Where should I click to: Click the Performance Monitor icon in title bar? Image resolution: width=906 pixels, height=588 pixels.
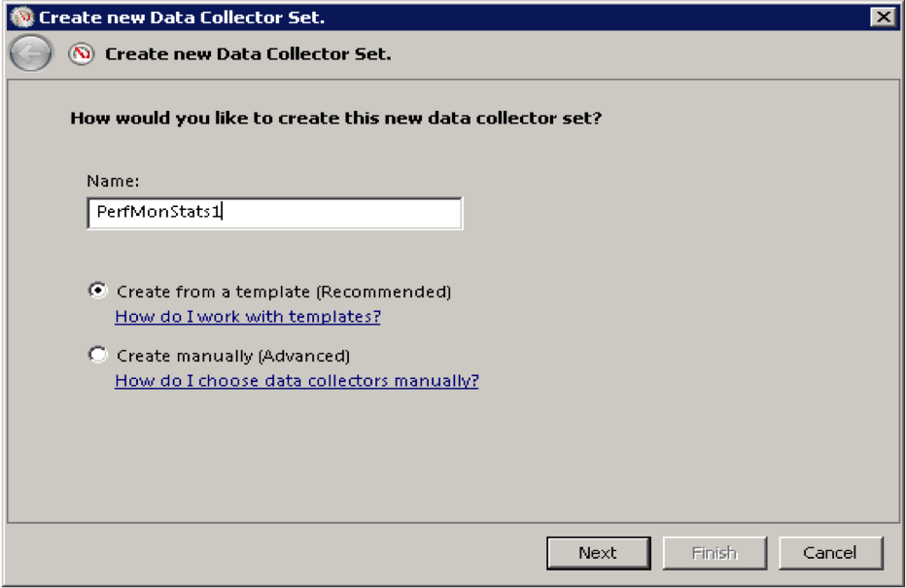coord(21,17)
